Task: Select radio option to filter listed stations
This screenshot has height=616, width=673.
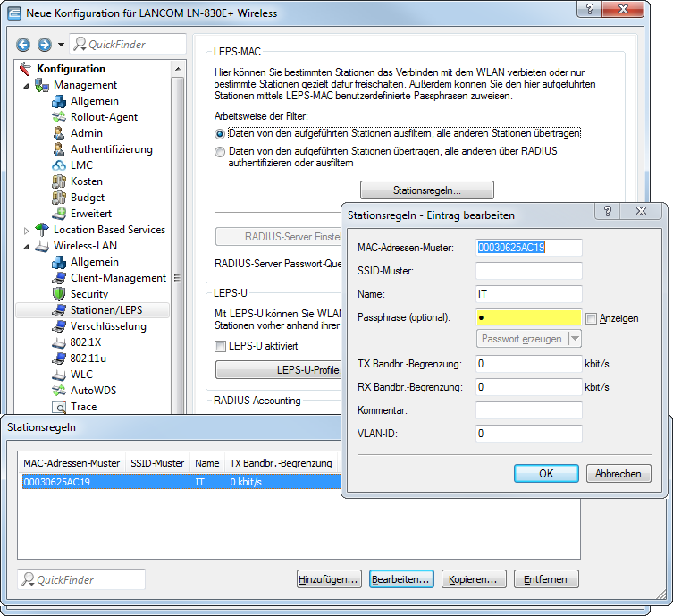Action: (x=220, y=133)
